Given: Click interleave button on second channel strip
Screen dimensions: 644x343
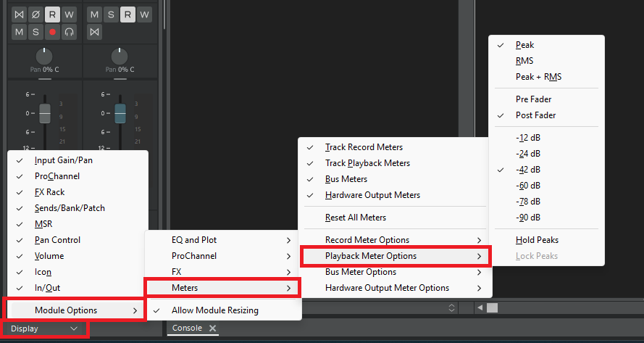Looking at the screenshot, I should point(94,32).
